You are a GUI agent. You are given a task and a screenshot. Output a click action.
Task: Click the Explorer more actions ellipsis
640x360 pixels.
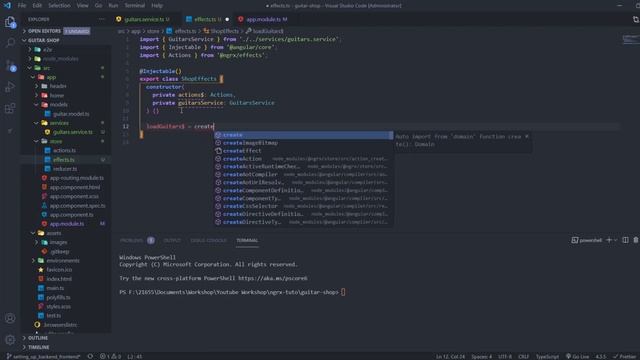click(102, 19)
